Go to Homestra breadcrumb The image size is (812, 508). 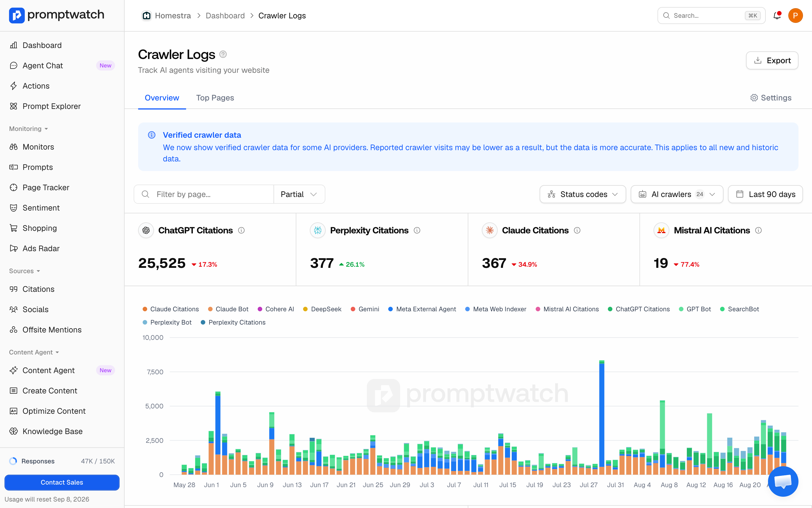point(173,16)
